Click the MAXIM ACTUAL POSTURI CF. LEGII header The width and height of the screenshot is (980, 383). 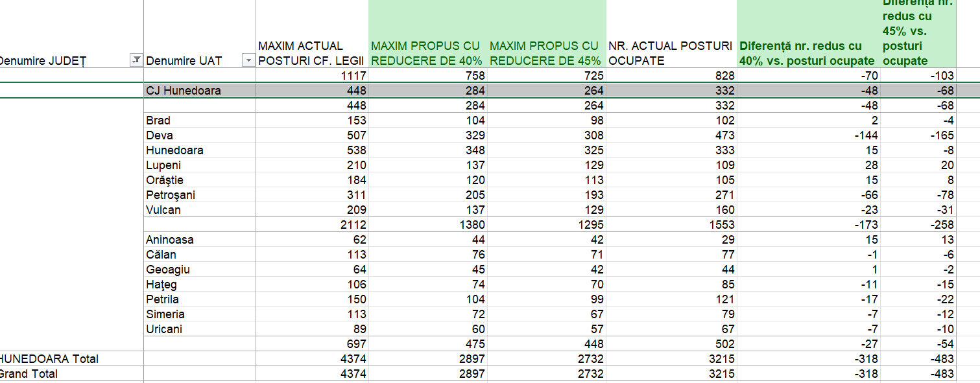click(x=302, y=53)
